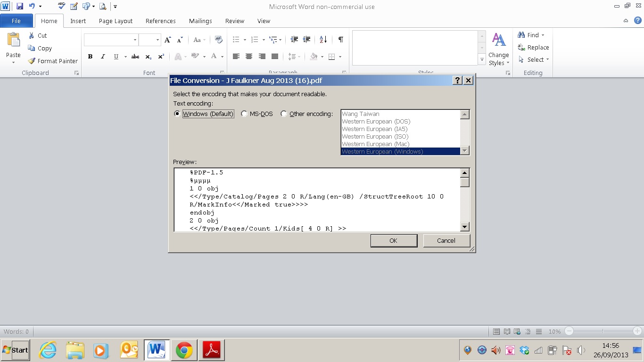
Task: Select Wang Taiwan in encoding list
Action: pos(400,114)
